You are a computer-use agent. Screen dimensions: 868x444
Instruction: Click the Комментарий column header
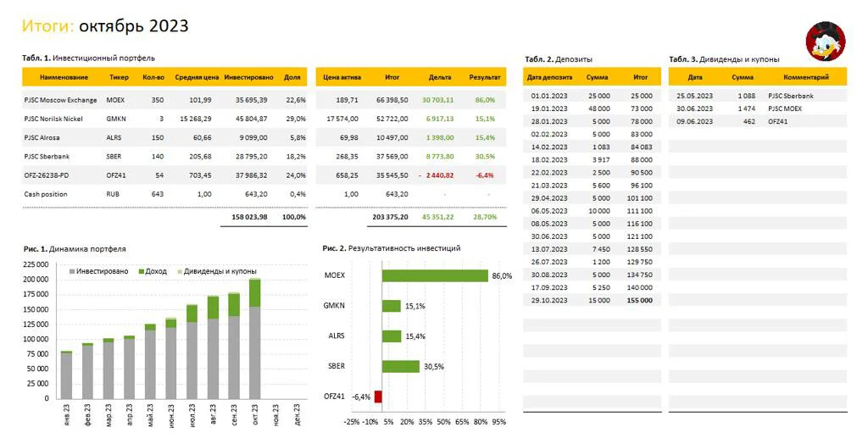(x=806, y=77)
